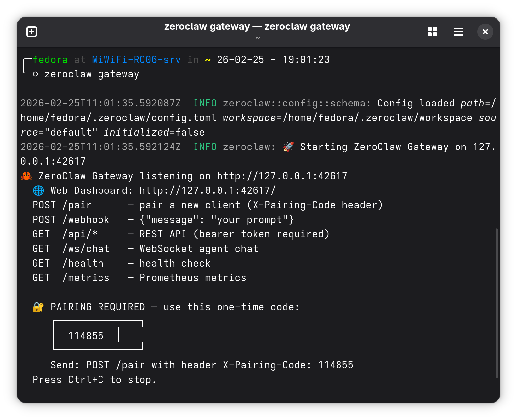This screenshot has width=517, height=420.
Task: Click the /webhook endpoint text
Action: pyautogui.click(x=86, y=220)
